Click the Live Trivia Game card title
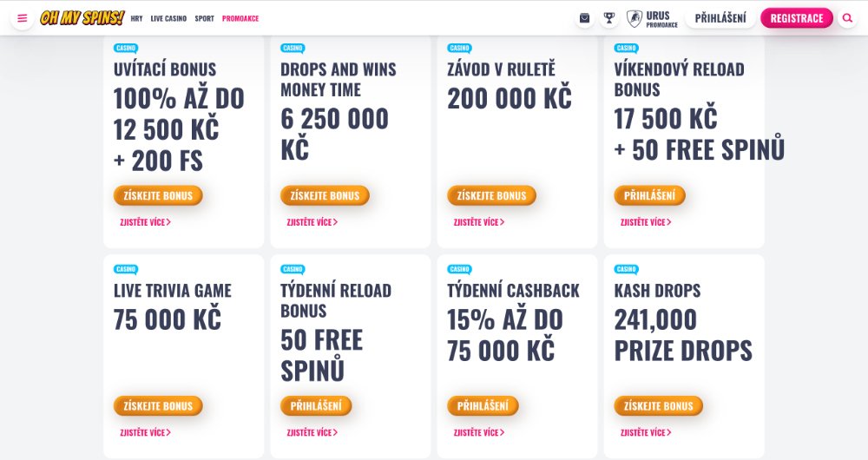Image resolution: width=868 pixels, height=460 pixels. point(173,291)
